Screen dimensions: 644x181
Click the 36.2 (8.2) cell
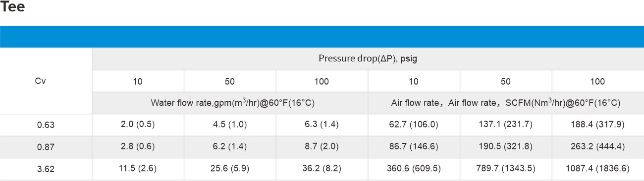pyautogui.click(x=322, y=169)
